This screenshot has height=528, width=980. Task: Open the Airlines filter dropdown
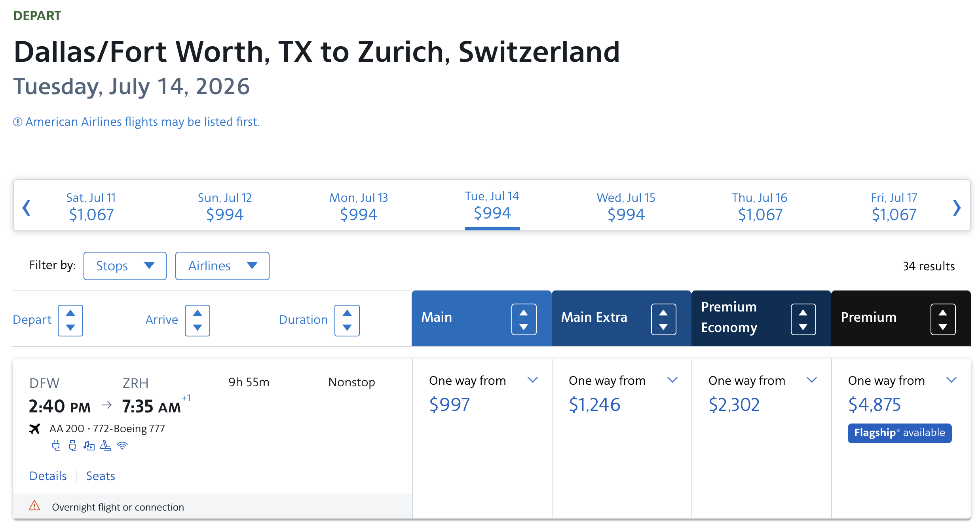tap(222, 266)
